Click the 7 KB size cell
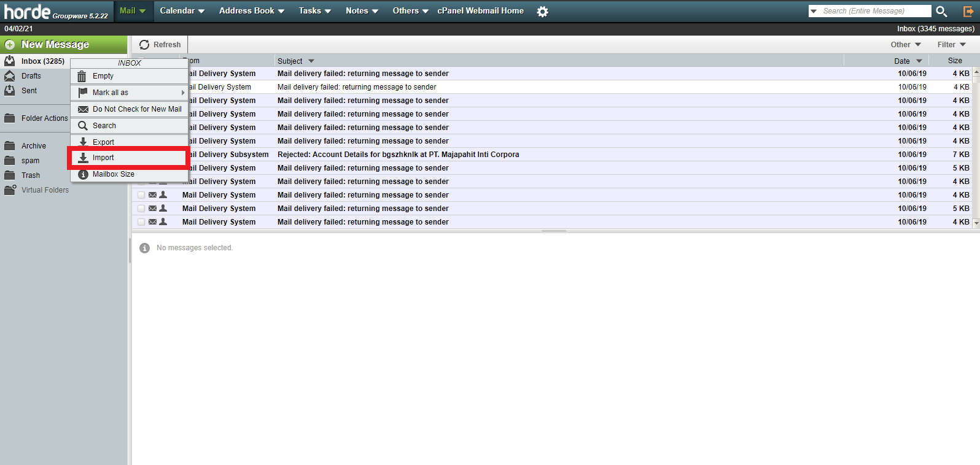The width and height of the screenshot is (980, 465). 961,155
